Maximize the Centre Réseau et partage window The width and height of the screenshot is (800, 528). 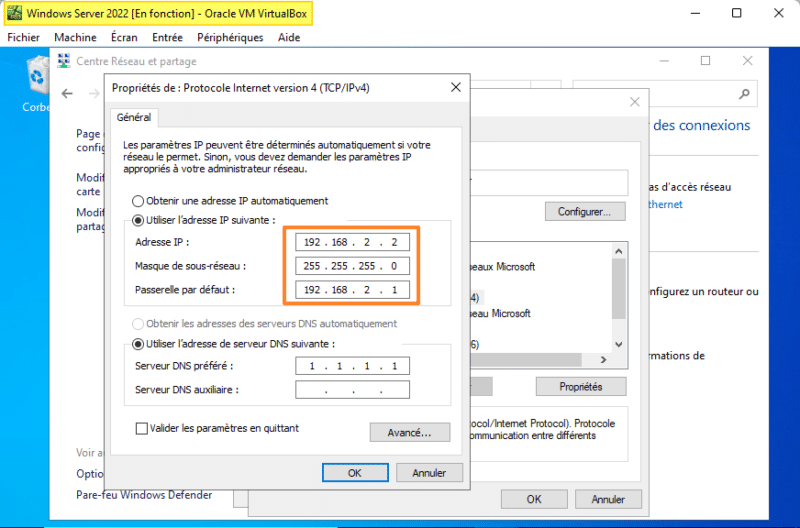(706, 61)
